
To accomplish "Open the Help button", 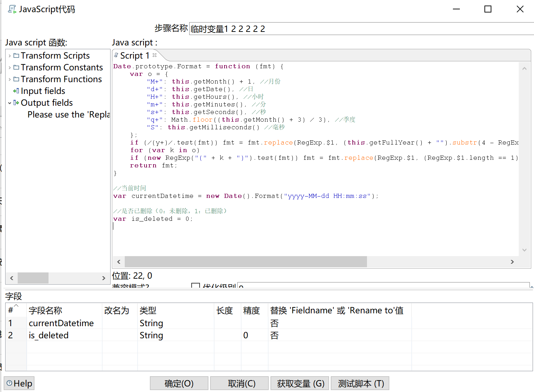I will coord(19,383).
